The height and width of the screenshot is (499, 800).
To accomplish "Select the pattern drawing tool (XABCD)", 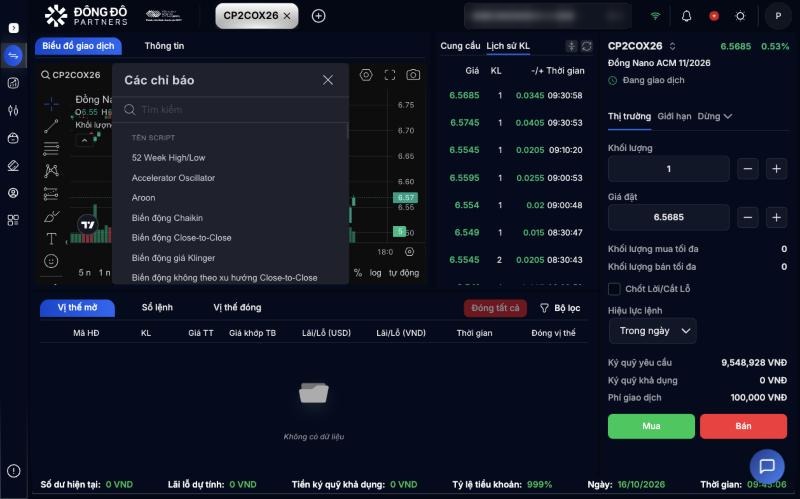I will click(51, 170).
